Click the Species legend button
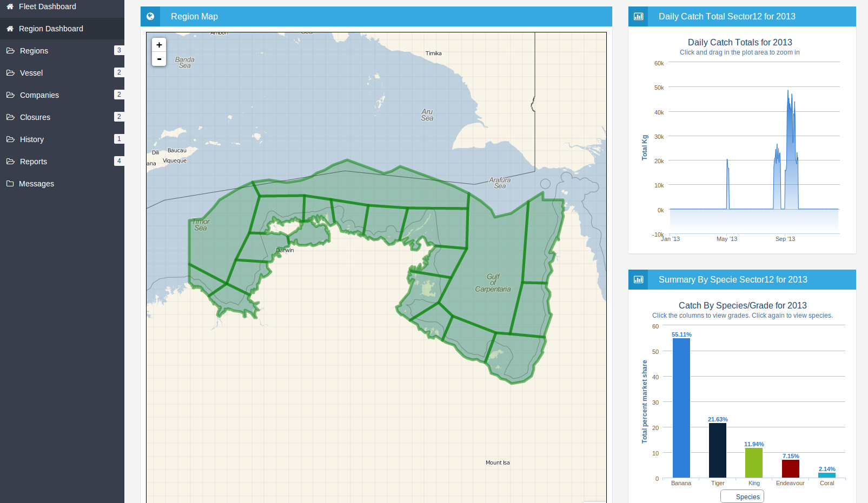The image size is (868, 503). [742, 497]
